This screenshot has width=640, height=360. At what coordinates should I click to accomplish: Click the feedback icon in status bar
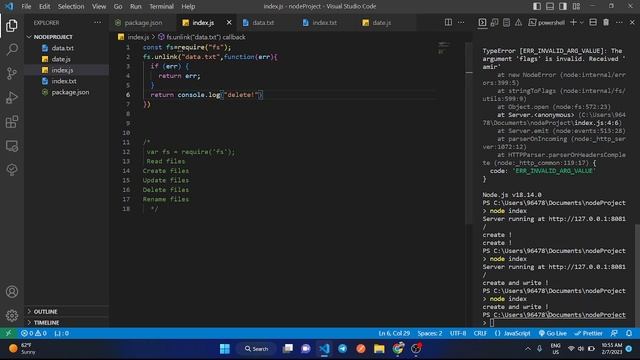[x=614, y=333]
